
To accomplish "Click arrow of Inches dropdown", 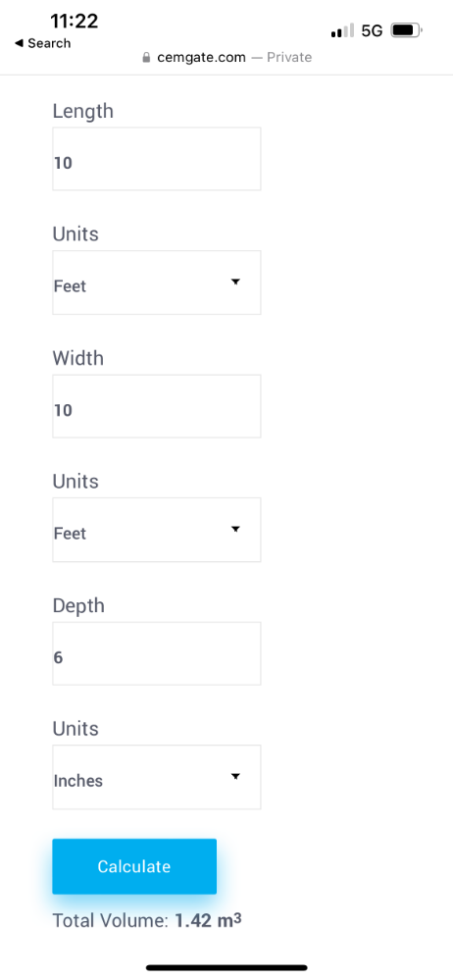I will point(235,777).
